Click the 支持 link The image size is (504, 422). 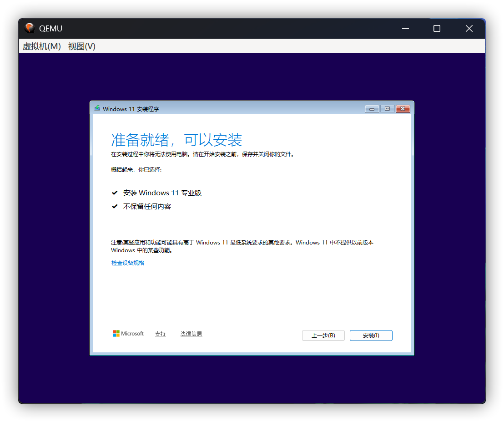click(160, 333)
